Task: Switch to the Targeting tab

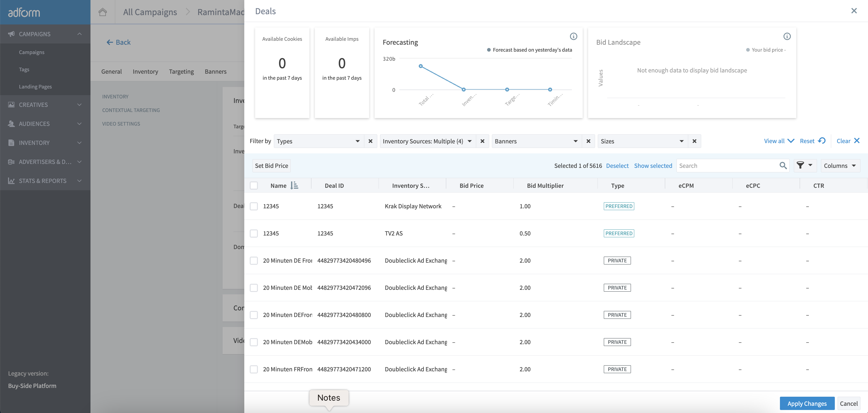Action: click(x=181, y=71)
